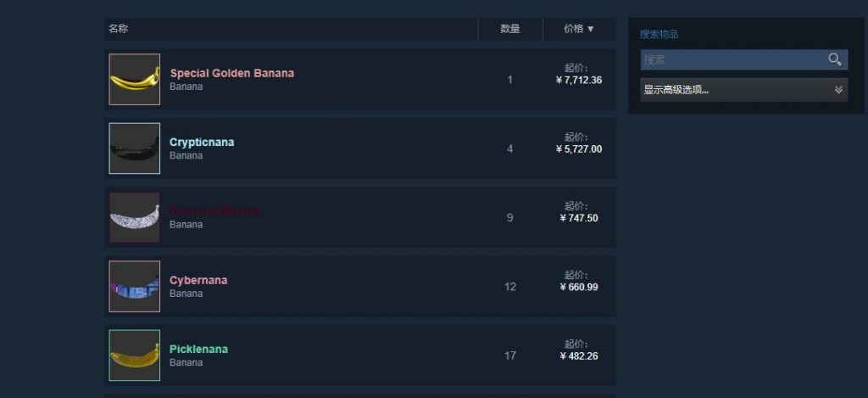Image resolution: width=868 pixels, height=398 pixels.
Task: Sort by the quantity column (数量)
Action: 510,29
